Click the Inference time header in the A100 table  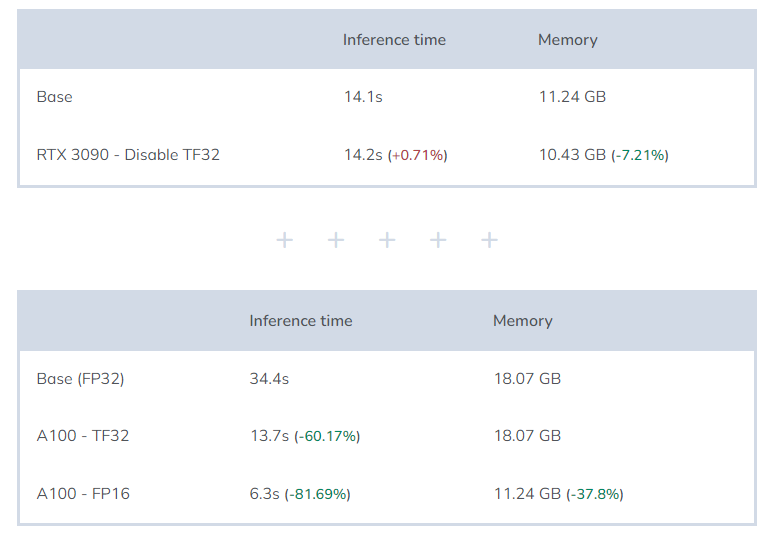pos(301,321)
